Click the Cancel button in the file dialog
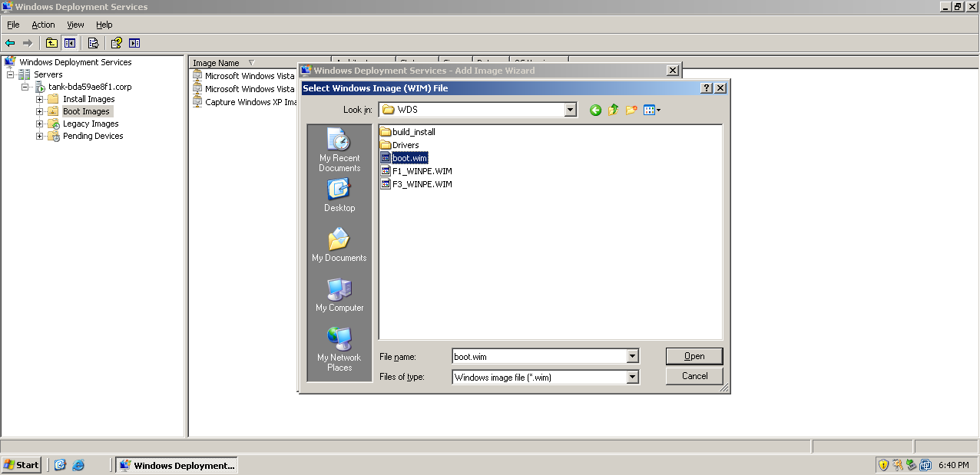980x475 pixels. click(x=694, y=376)
